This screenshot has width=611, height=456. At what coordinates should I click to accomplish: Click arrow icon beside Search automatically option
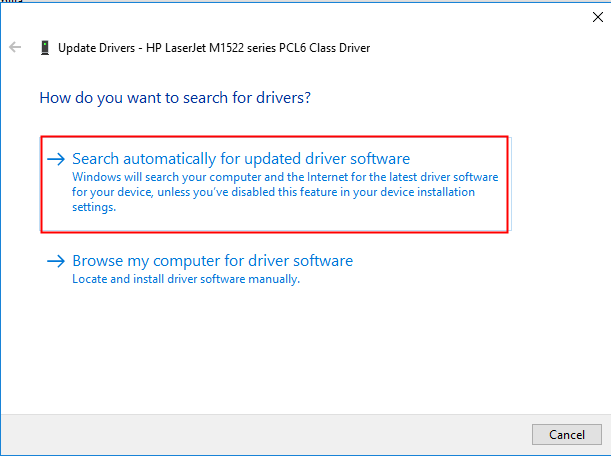[x=56, y=159]
